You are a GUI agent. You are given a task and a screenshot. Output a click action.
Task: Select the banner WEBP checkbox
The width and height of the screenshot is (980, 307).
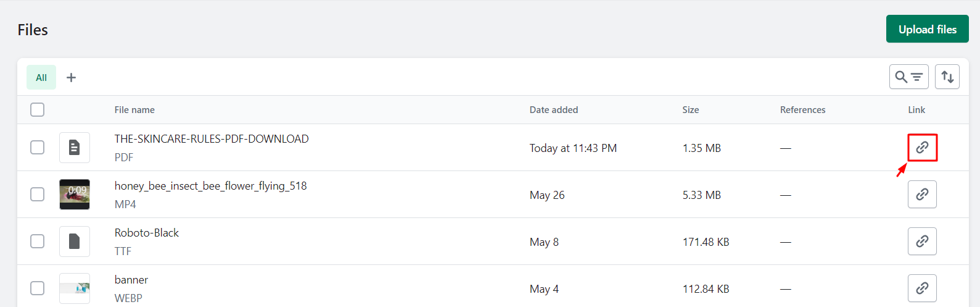point(38,288)
